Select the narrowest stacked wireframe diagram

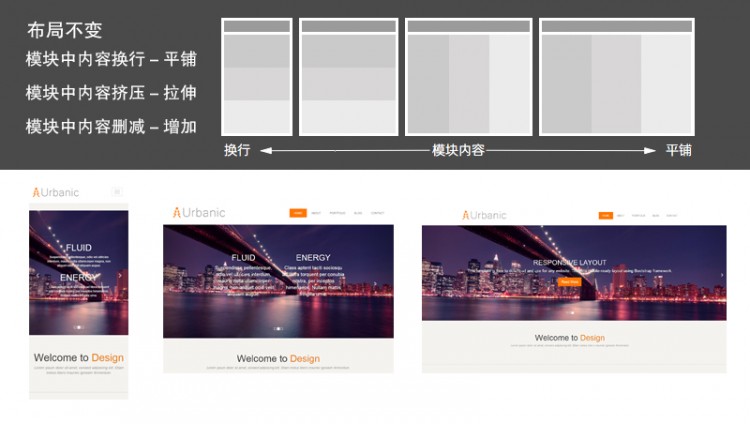point(256,77)
